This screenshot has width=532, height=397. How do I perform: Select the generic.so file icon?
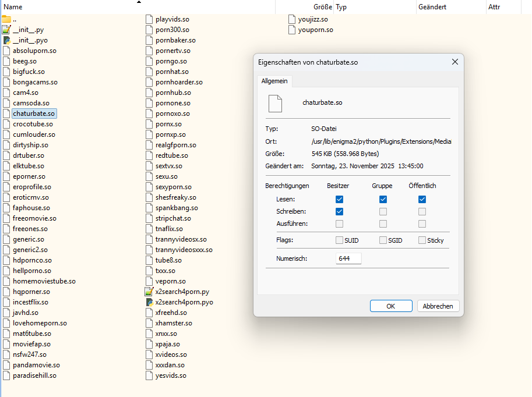6,239
